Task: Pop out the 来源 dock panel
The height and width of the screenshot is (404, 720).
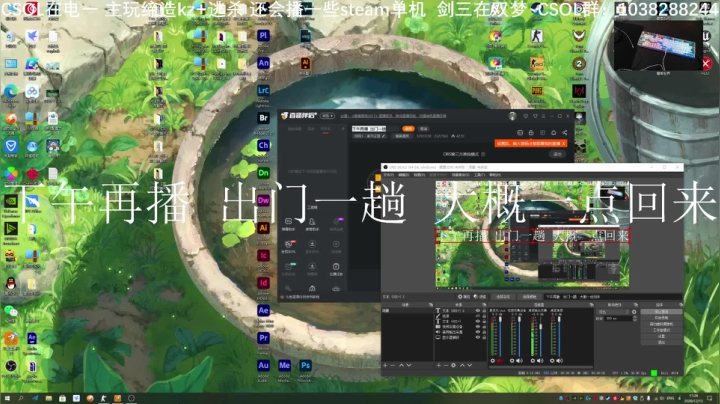Action: point(484,305)
